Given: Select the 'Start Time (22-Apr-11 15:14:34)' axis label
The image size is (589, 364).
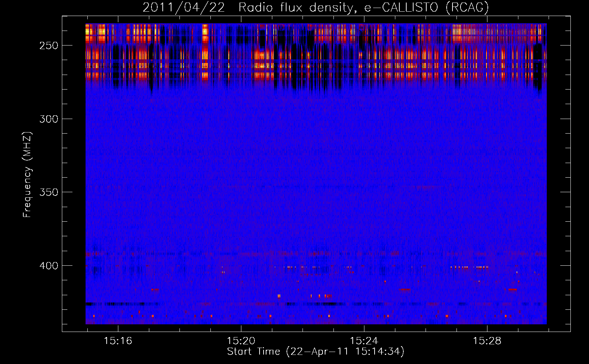Looking at the screenshot, I should (316, 352).
